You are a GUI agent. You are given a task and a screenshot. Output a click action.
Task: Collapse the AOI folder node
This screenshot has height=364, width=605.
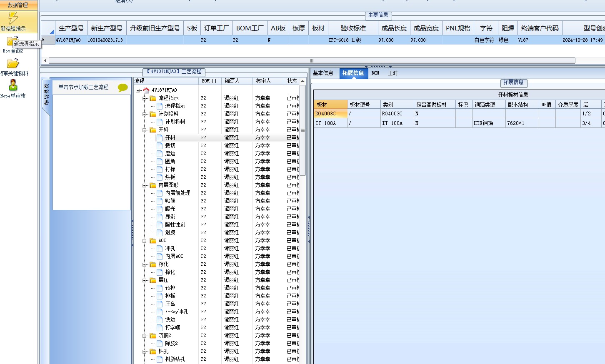145,240
